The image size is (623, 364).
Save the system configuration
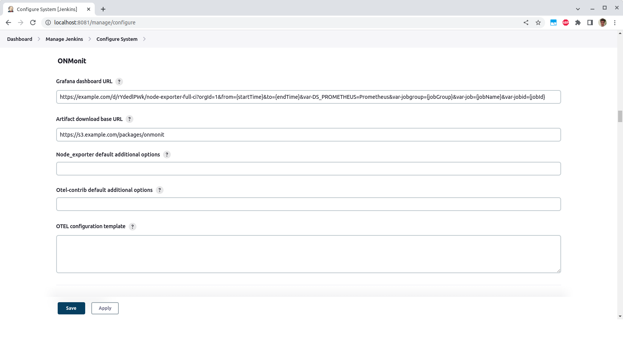(x=71, y=308)
